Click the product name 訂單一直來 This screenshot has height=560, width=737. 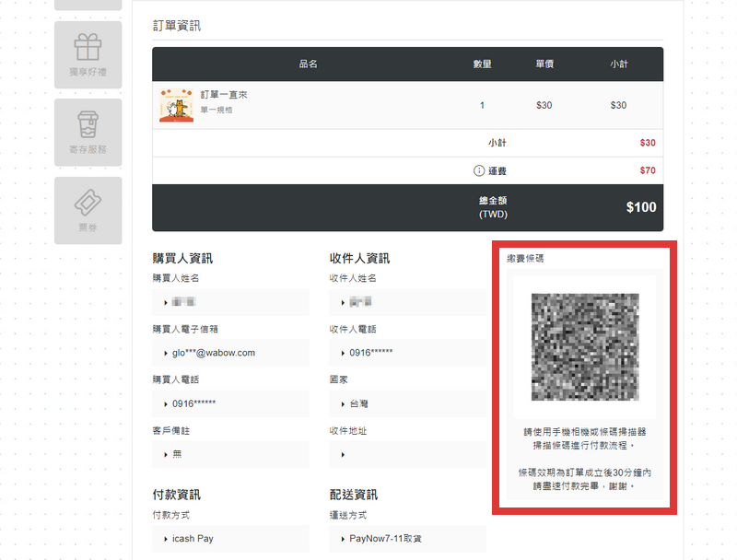224,95
